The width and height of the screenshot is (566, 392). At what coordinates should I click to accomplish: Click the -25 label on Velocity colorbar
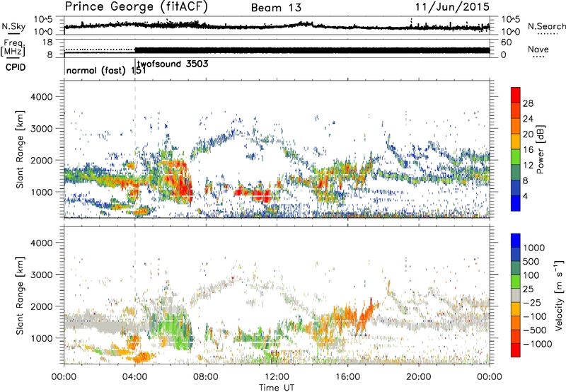click(x=532, y=302)
